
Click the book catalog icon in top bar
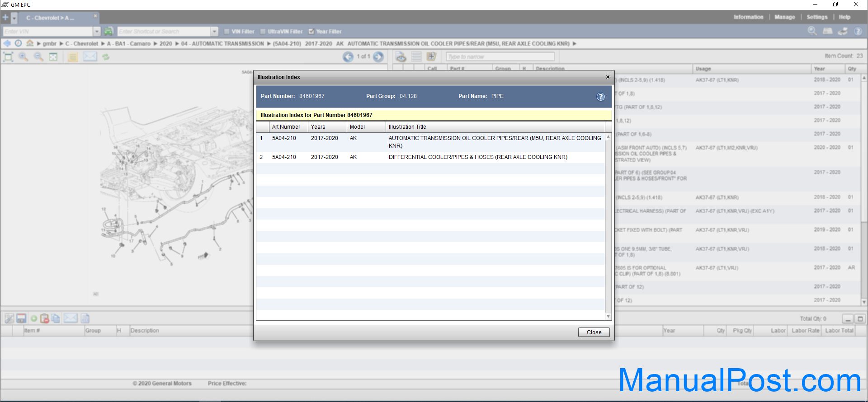click(x=828, y=31)
